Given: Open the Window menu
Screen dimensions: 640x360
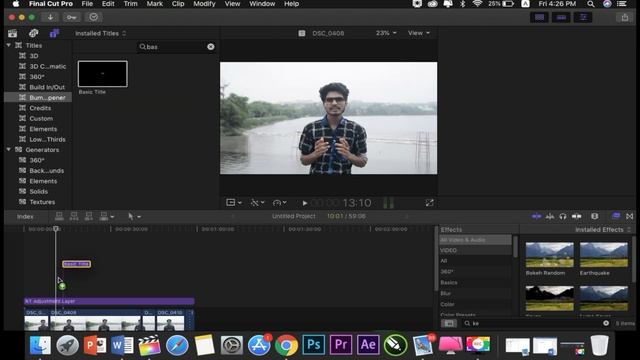Looking at the screenshot, I should [x=262, y=4].
